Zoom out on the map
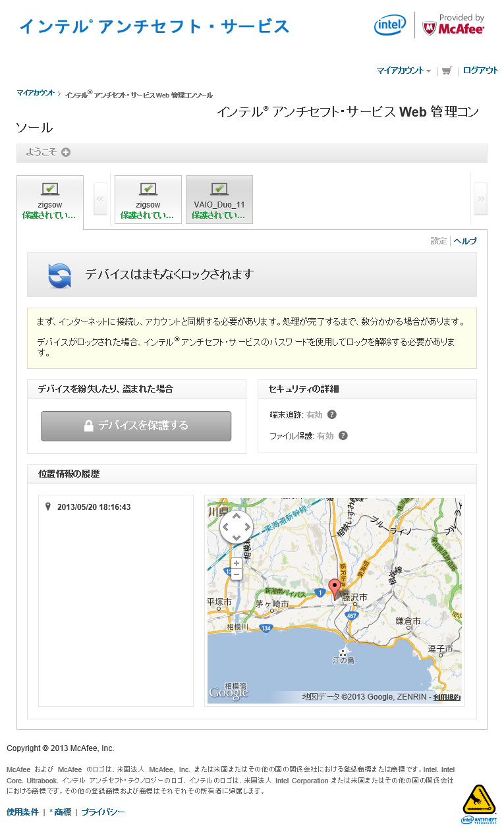504x832 pixels. [x=237, y=574]
